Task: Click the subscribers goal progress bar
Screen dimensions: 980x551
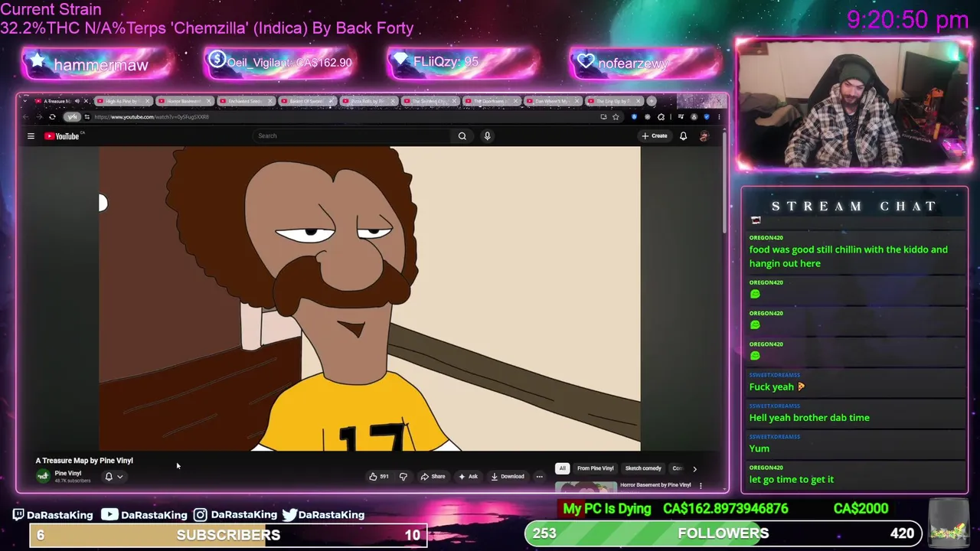Action: 228,535
